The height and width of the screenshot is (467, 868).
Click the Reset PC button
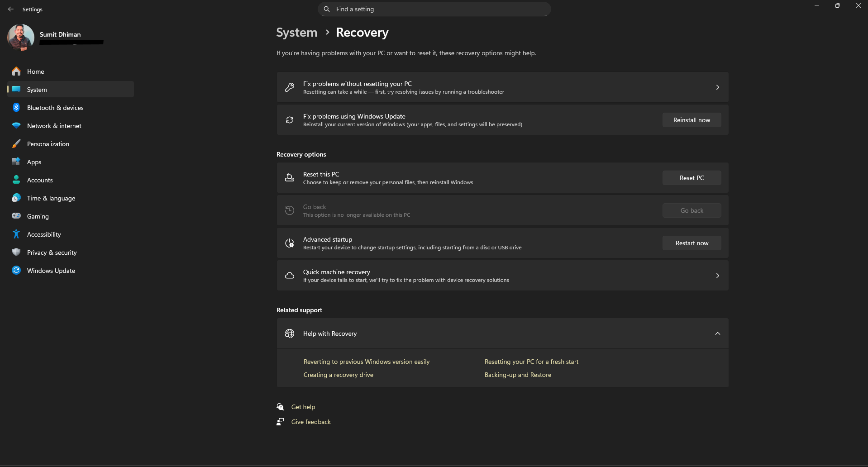(692, 178)
